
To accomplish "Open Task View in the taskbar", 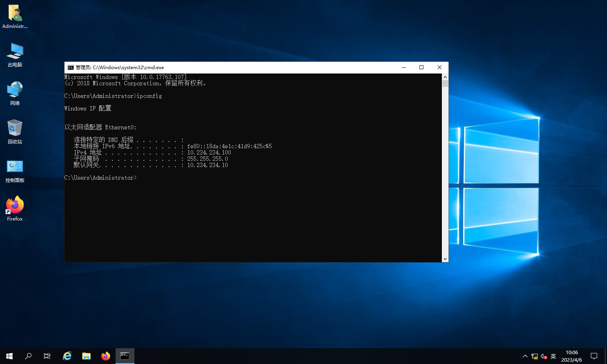I will (47, 356).
